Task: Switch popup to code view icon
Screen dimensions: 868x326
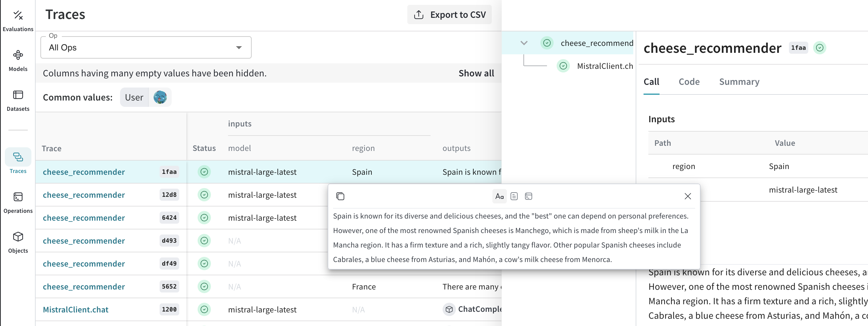Action: click(528, 196)
